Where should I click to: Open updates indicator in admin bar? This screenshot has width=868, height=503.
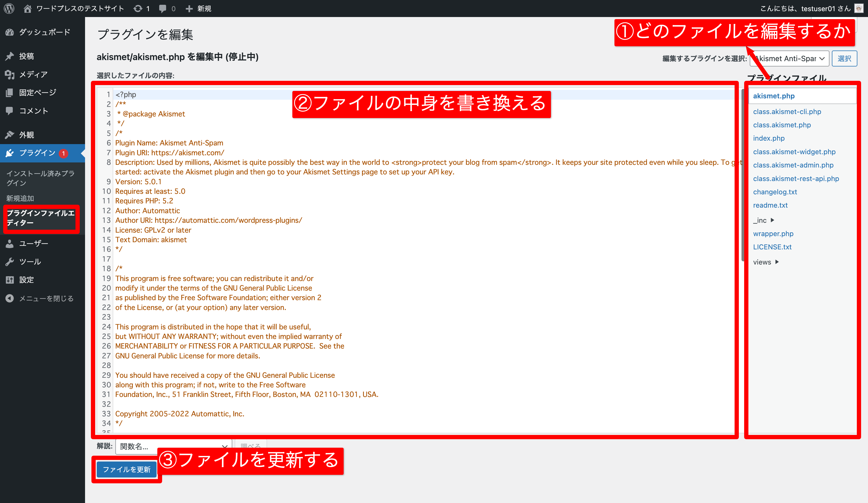[141, 8]
